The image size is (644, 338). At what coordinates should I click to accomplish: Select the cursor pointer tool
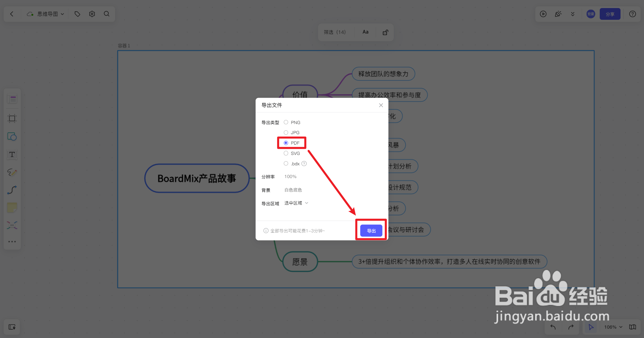[591, 327]
